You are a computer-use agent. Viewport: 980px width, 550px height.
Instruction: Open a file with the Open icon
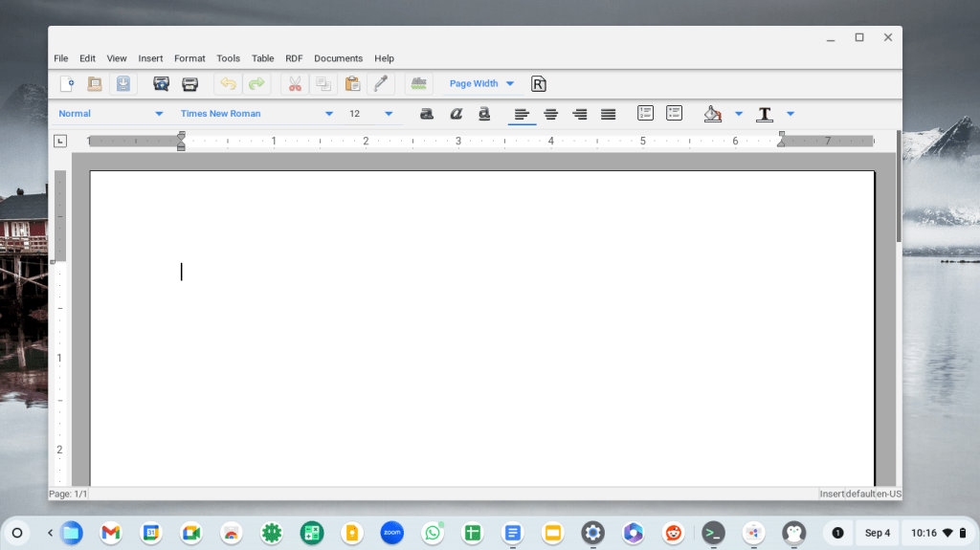[x=95, y=84]
